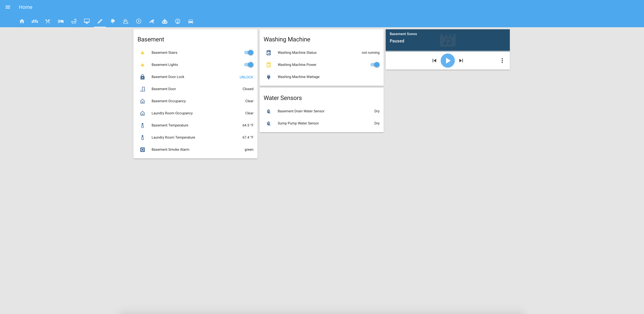Open Basement Sonos three-dot menu
Image resolution: width=644 pixels, height=314 pixels.
[502, 61]
